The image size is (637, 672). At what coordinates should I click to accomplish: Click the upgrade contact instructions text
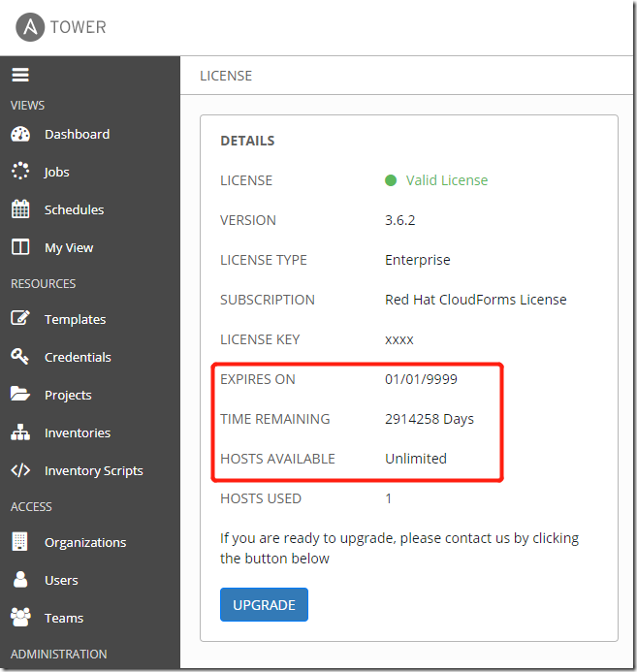[399, 548]
